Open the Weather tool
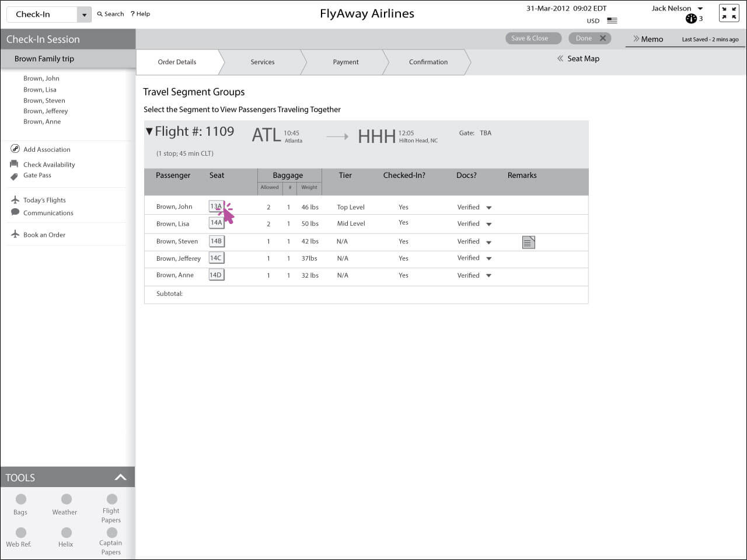This screenshot has width=747, height=560. (x=66, y=499)
